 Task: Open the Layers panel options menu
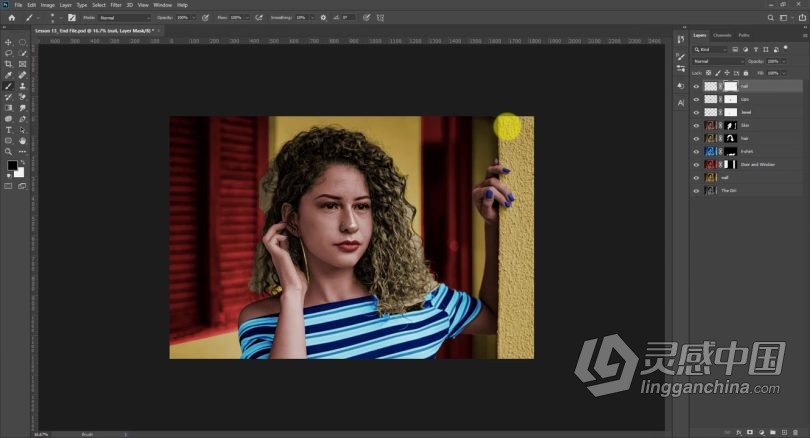tap(805, 35)
